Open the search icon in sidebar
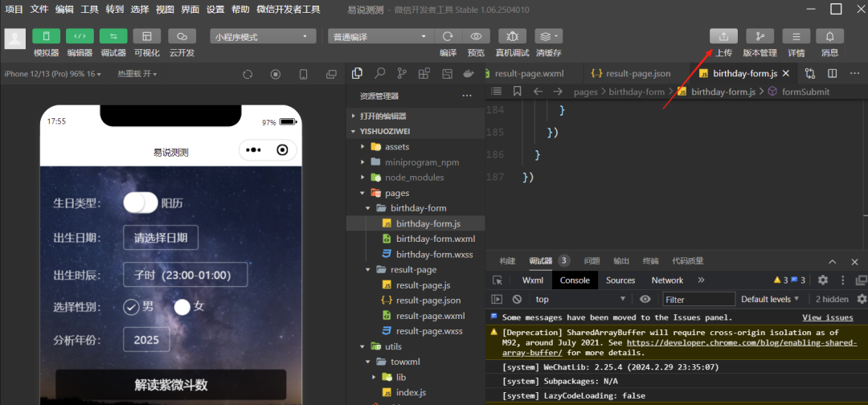The image size is (868, 405). 379,74
